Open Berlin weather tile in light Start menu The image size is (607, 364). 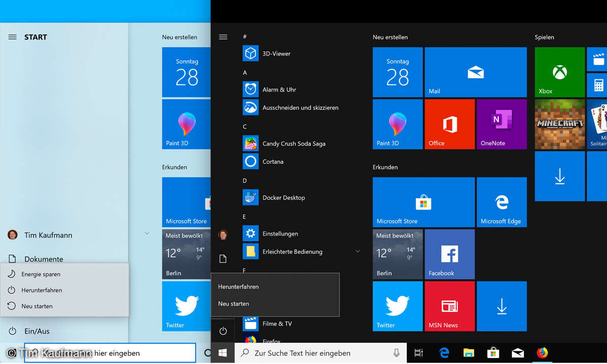click(x=186, y=254)
